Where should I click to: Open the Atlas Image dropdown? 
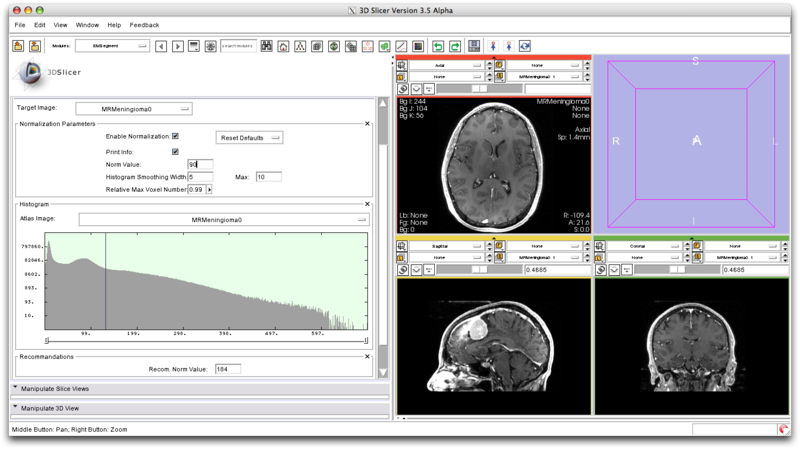(224, 220)
